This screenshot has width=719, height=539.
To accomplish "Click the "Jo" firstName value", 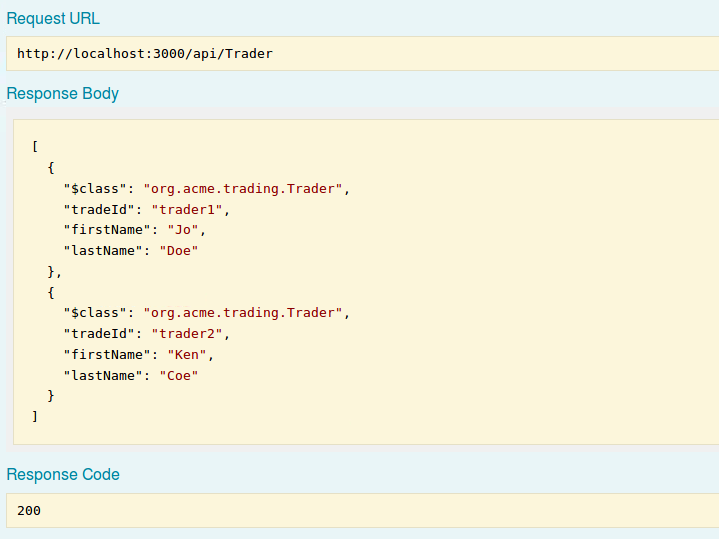I will tap(183, 230).
